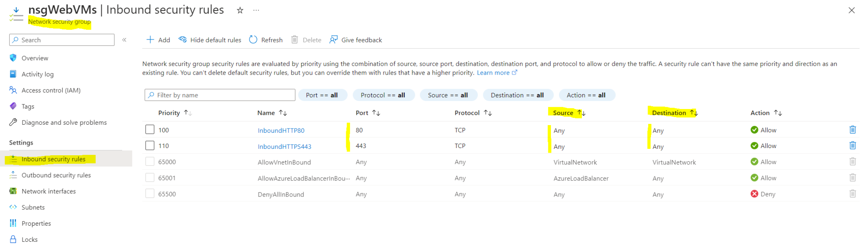868x249 pixels.
Task: Click the Network interfaces icon
Action: (13, 191)
